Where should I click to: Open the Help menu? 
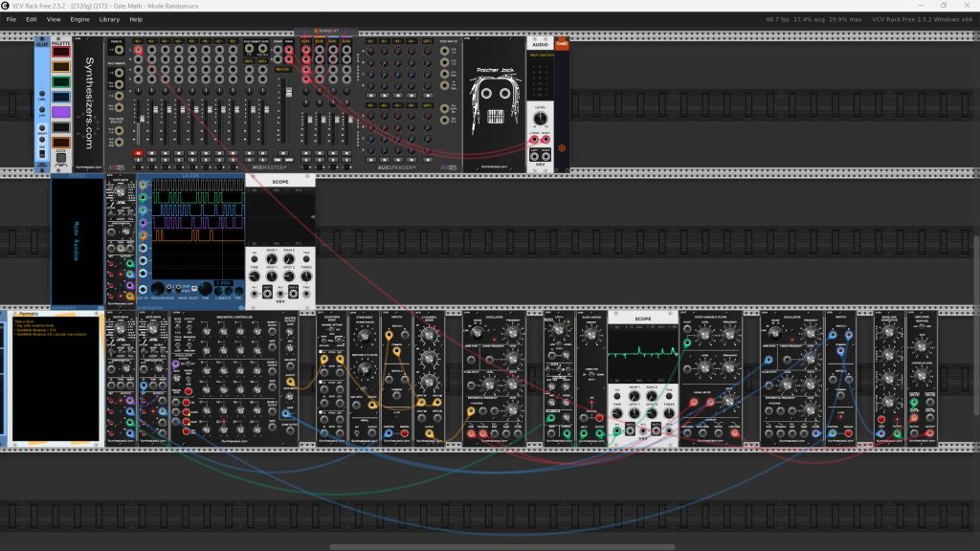tap(136, 19)
